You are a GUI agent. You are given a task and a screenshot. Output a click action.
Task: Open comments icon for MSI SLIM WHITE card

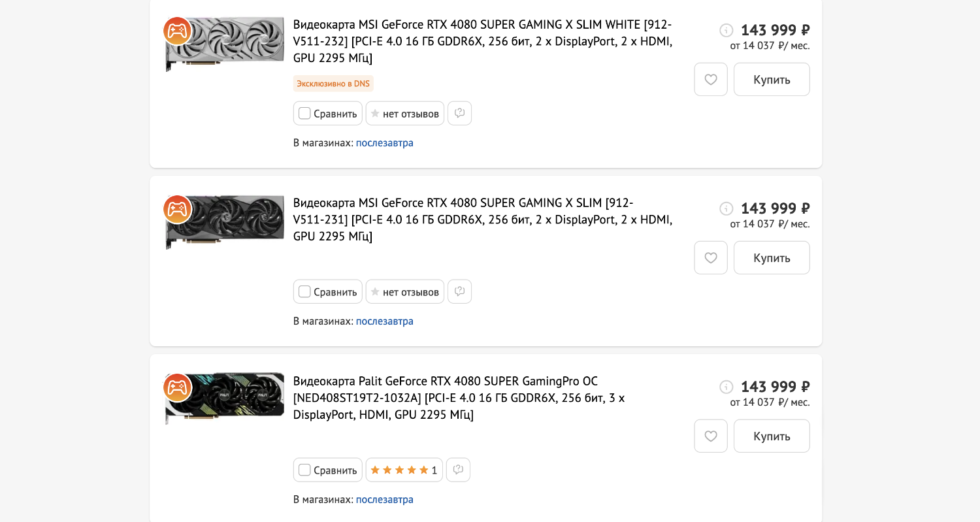(459, 113)
